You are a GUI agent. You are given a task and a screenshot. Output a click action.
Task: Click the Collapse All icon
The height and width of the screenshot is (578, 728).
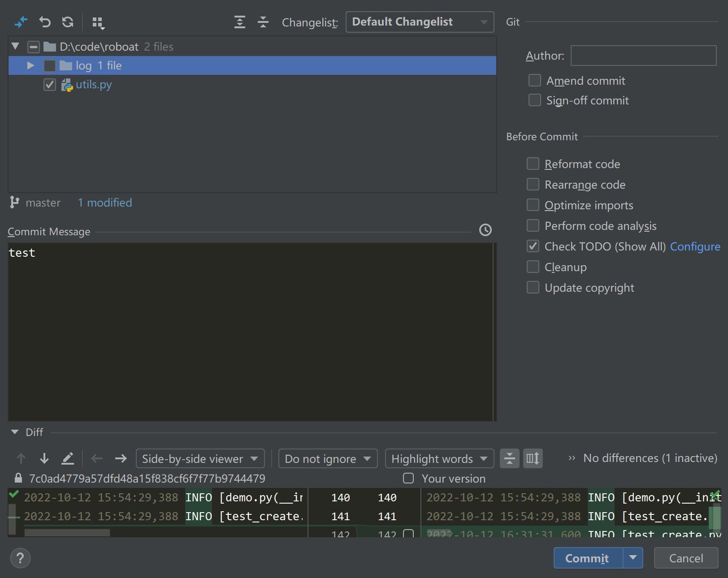(x=263, y=22)
